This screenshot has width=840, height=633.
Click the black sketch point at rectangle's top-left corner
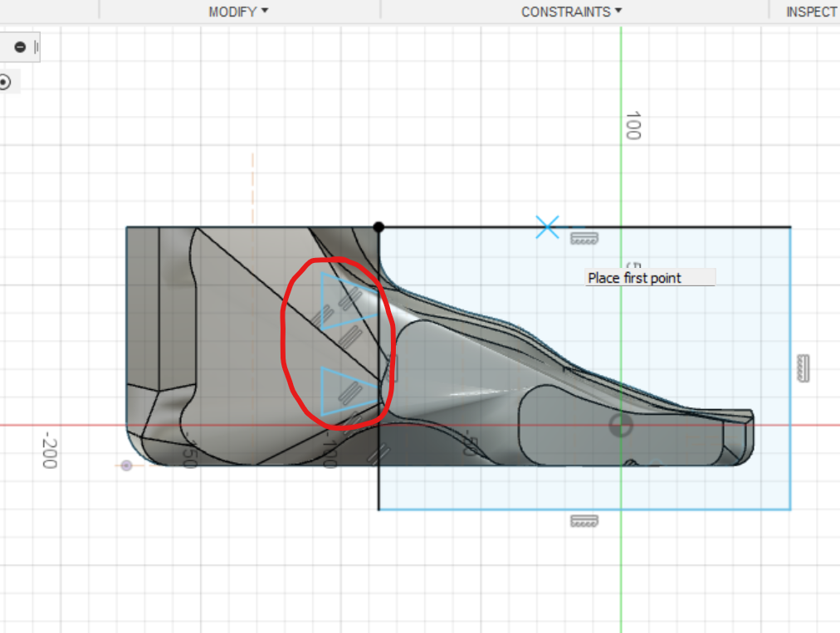click(x=378, y=227)
